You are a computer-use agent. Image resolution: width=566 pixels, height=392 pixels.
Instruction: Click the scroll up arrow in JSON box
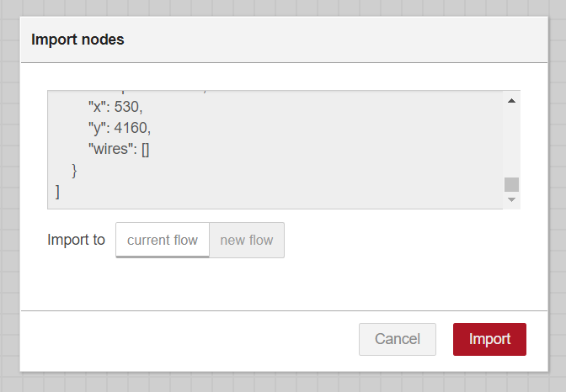[511, 101]
